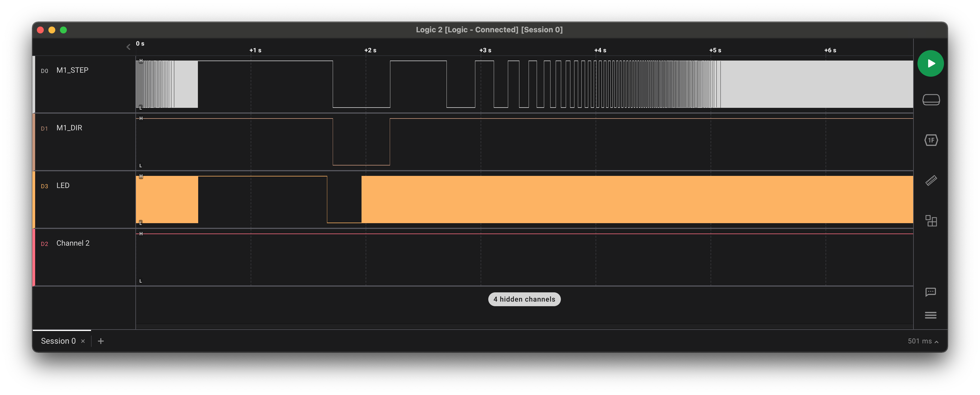Select the M1_DIR channel label
Viewport: 980px width, 395px height.
pyautogui.click(x=69, y=128)
